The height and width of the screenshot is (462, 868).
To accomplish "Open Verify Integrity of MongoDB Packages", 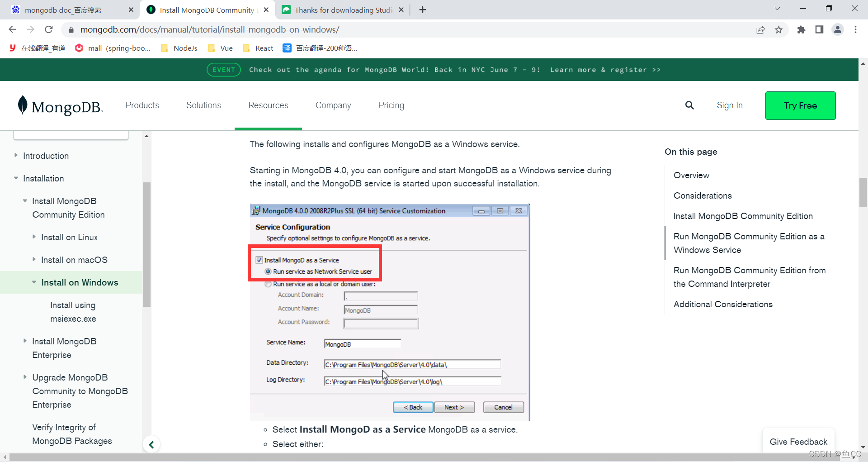I will (72, 434).
